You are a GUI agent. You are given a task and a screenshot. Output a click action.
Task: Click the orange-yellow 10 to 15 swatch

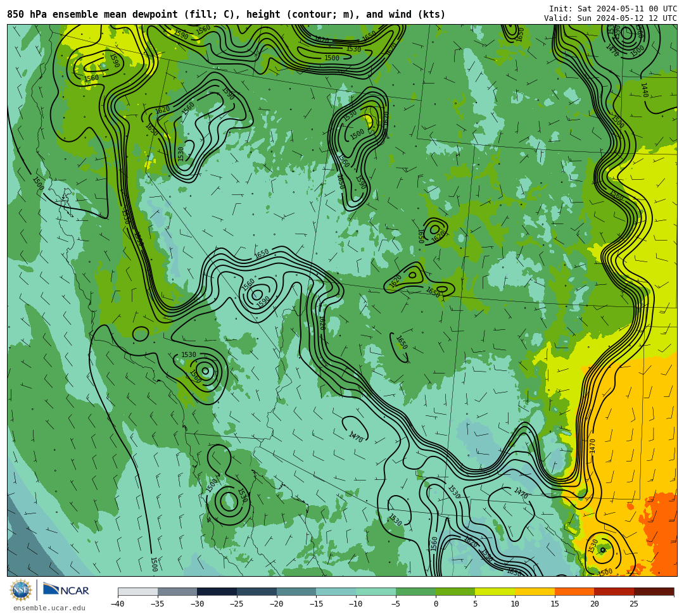(535, 591)
